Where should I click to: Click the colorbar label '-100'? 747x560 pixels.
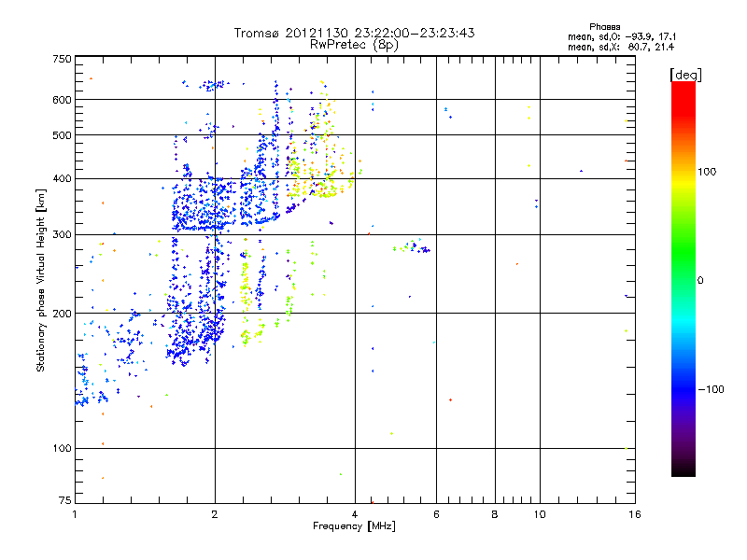tap(711, 389)
